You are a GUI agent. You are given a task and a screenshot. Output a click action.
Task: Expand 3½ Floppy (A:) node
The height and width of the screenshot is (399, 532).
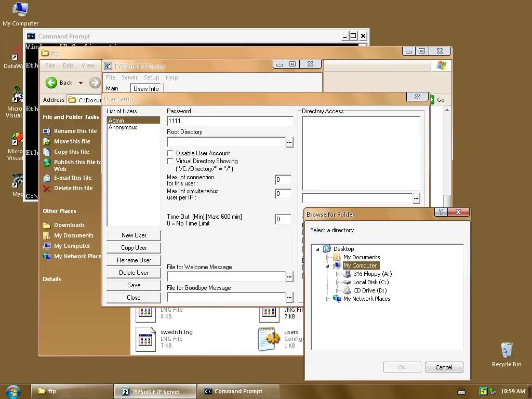point(337,274)
